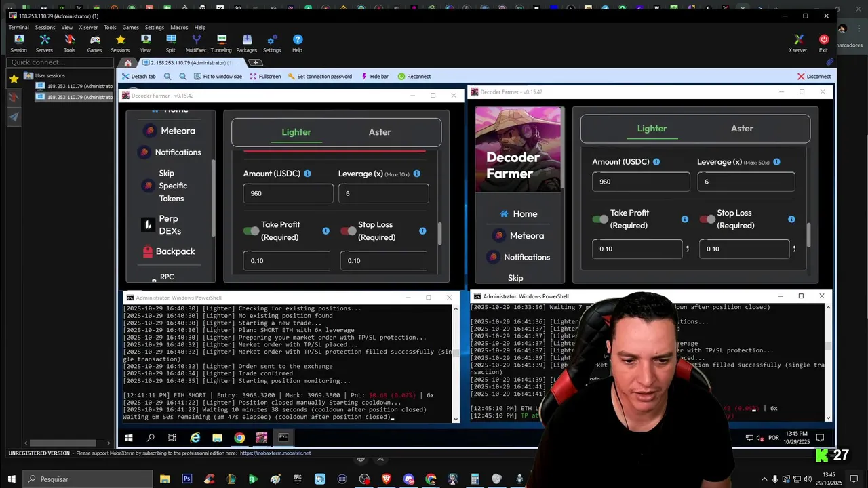Click the Disconnect button

point(814,77)
